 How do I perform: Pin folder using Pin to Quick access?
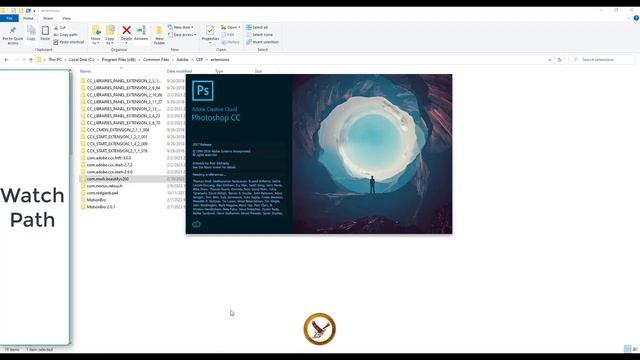point(13,35)
